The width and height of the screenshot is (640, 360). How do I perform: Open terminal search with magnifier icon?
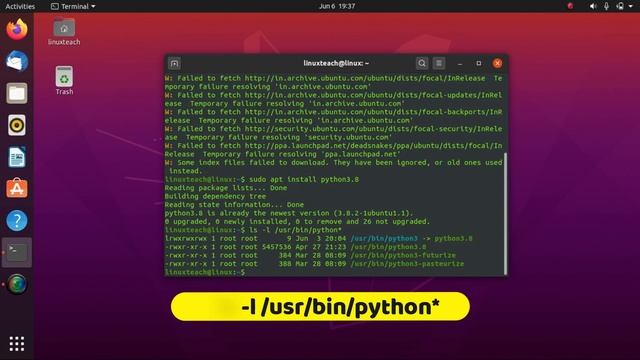click(x=422, y=63)
